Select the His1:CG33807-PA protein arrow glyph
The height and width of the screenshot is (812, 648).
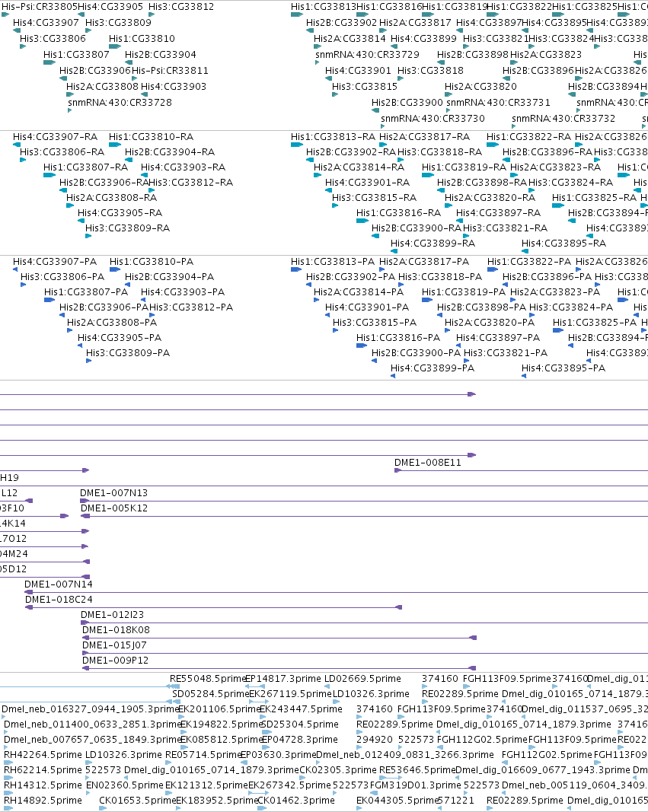pyautogui.click(x=49, y=300)
